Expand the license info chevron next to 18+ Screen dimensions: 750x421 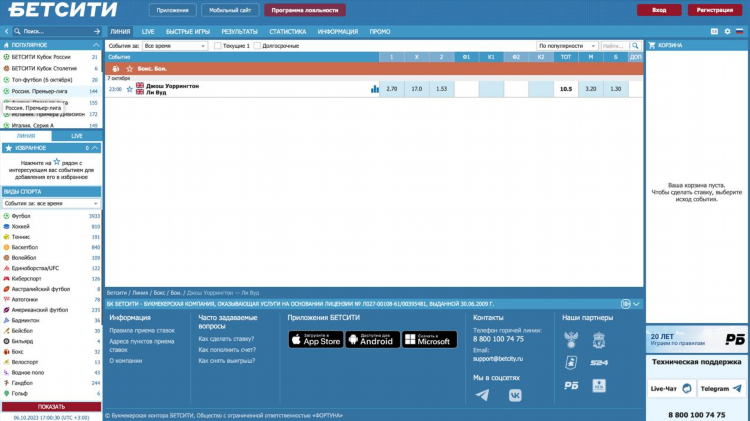pos(636,304)
